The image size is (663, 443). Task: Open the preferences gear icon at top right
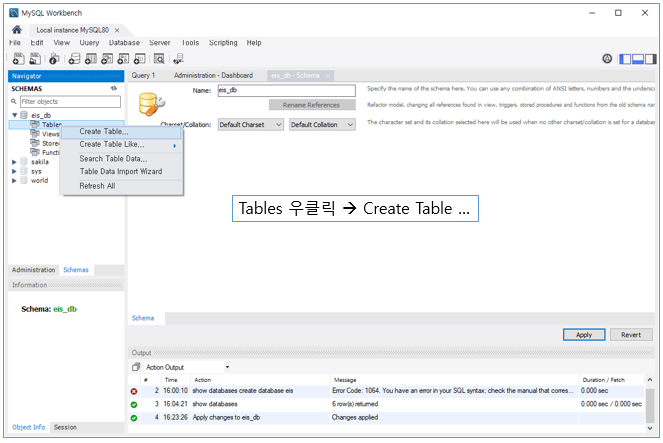pyautogui.click(x=607, y=58)
